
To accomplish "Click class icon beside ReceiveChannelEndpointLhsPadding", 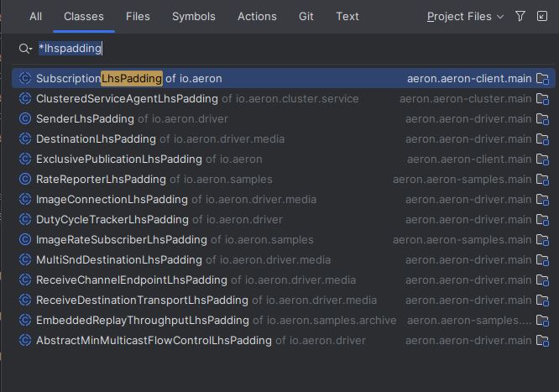I will [25, 280].
